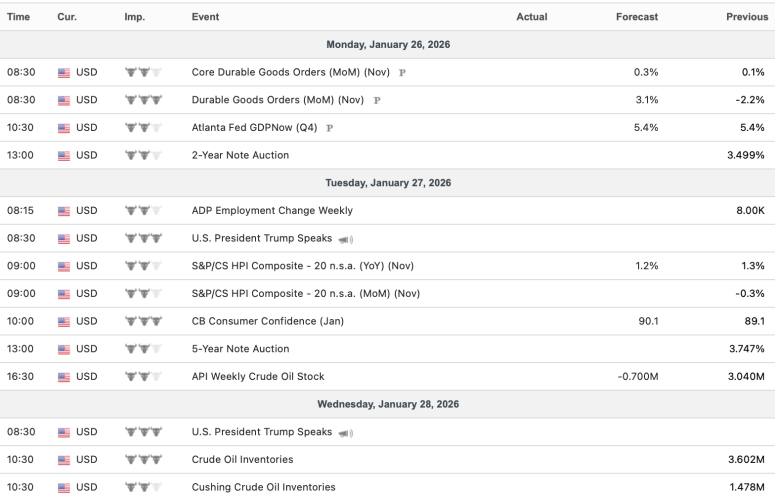Image resolution: width=775 pixels, height=496 pixels.
Task: Click the 89.1 previous value
Action: pos(755,321)
